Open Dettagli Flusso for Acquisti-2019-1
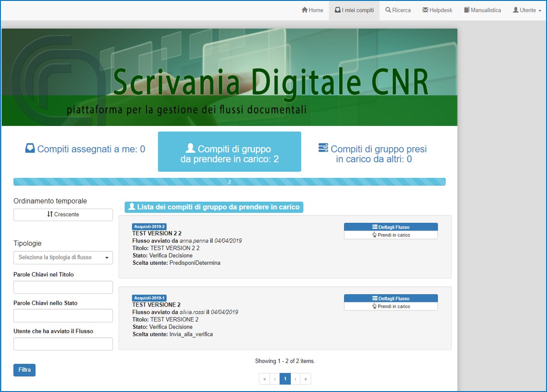 [391, 298]
